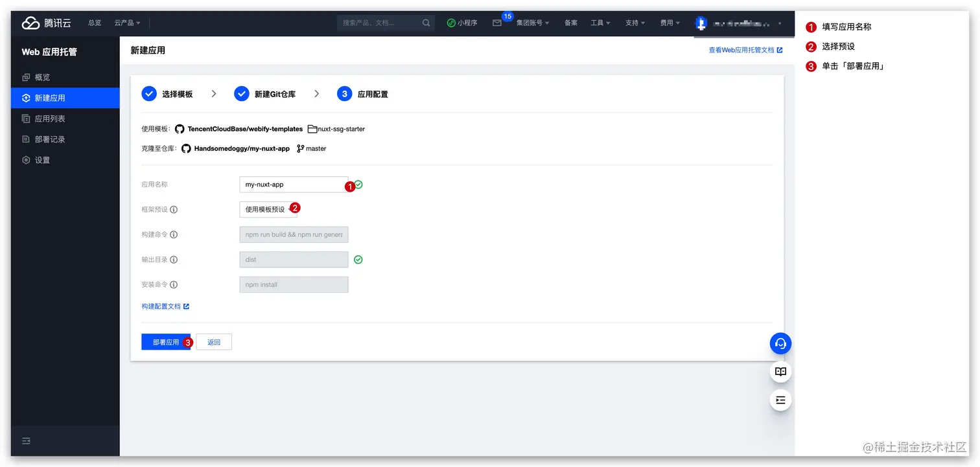
Task: Select 新建应用 in the sidebar
Action: [x=65, y=98]
